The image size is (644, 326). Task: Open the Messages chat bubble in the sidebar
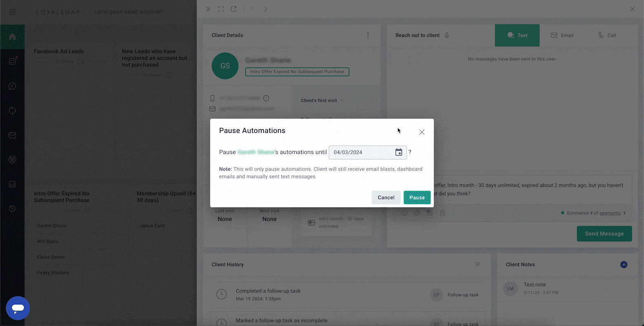pos(12,86)
